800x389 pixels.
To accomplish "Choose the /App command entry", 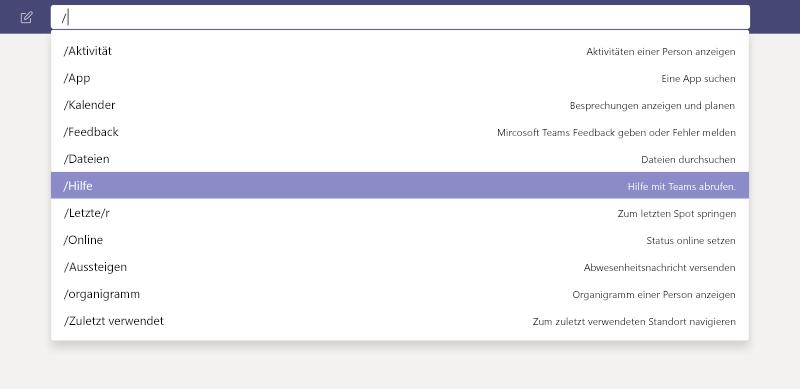I will coord(400,78).
